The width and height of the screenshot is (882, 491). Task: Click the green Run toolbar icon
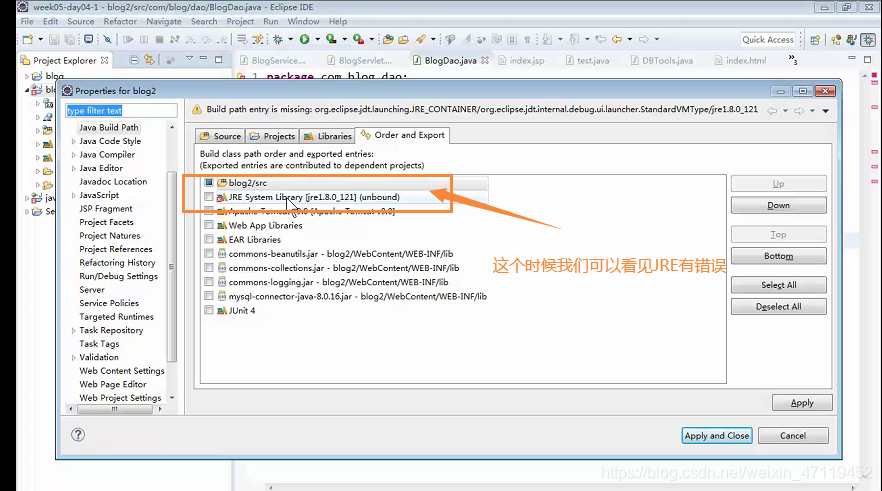(304, 39)
